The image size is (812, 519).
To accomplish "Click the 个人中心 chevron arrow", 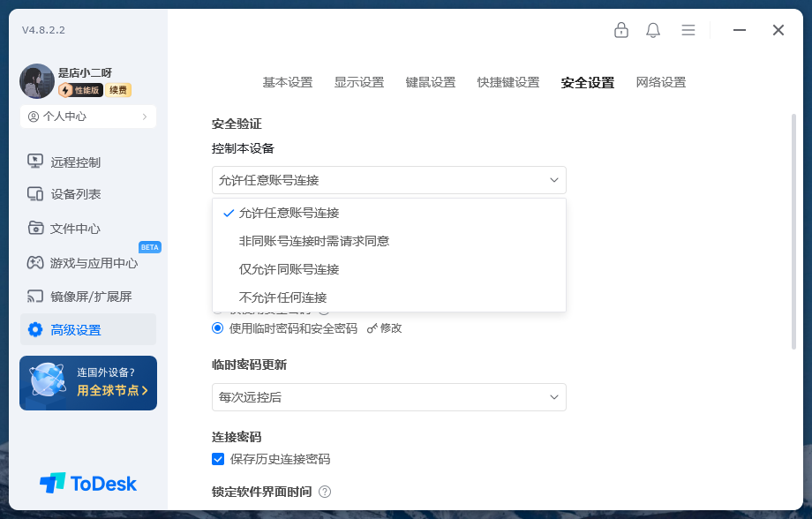I will 145,117.
